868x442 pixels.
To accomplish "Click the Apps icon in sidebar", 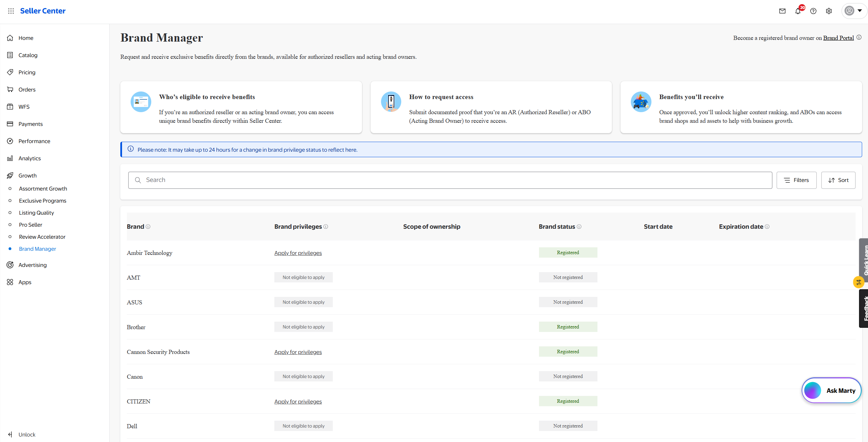I will [10, 282].
